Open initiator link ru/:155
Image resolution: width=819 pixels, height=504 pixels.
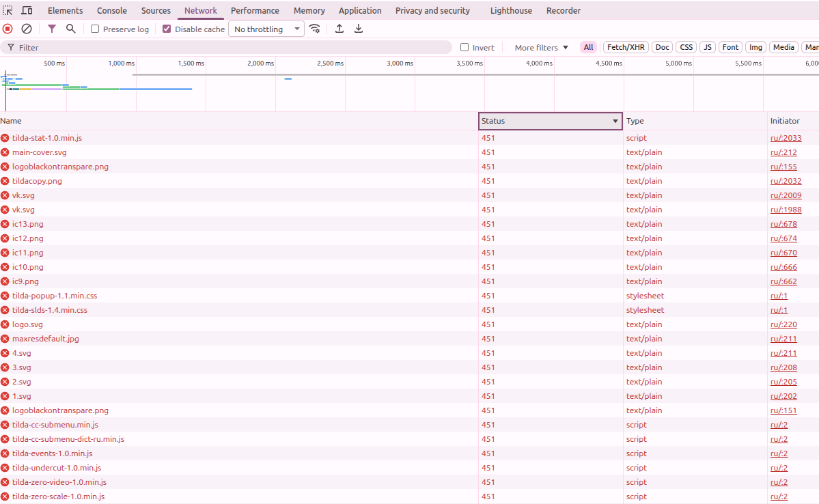(783, 167)
